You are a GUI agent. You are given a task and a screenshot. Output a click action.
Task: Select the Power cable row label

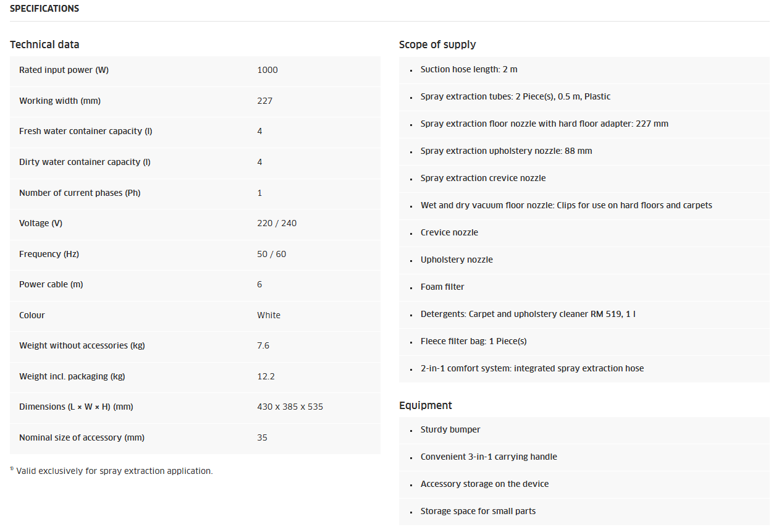[x=51, y=284]
